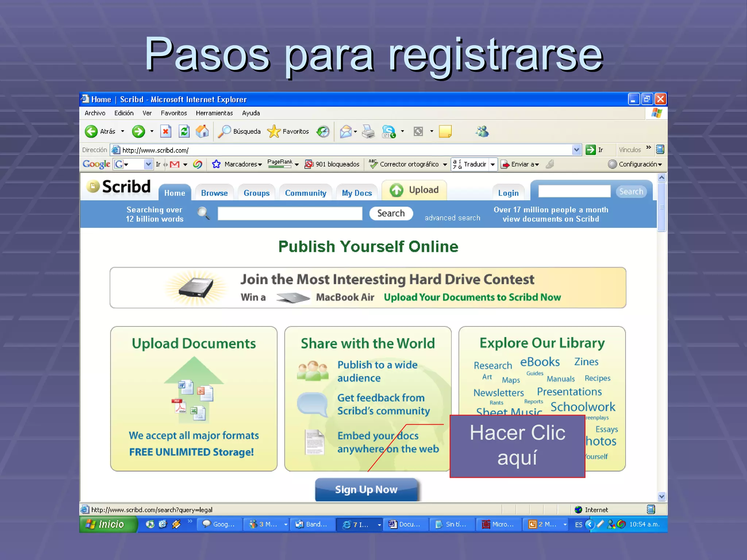Click Corrector ortográfico spell check
Viewport: 747px width, 560px height.
(404, 164)
